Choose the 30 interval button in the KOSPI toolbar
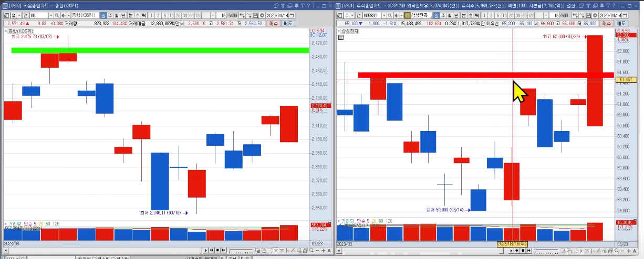This screenshot has height=259, width=644. coord(185,15)
